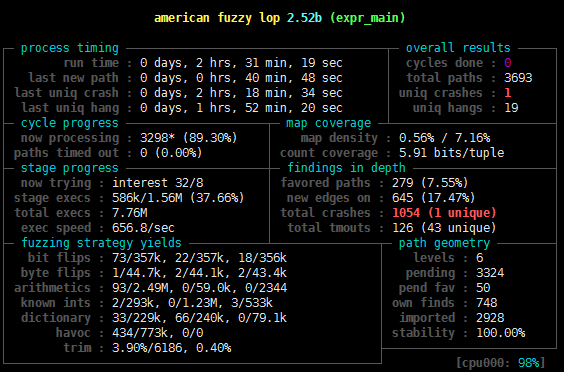Click levels value '6'
Screen dimensions: 564x372
[x=479, y=258]
